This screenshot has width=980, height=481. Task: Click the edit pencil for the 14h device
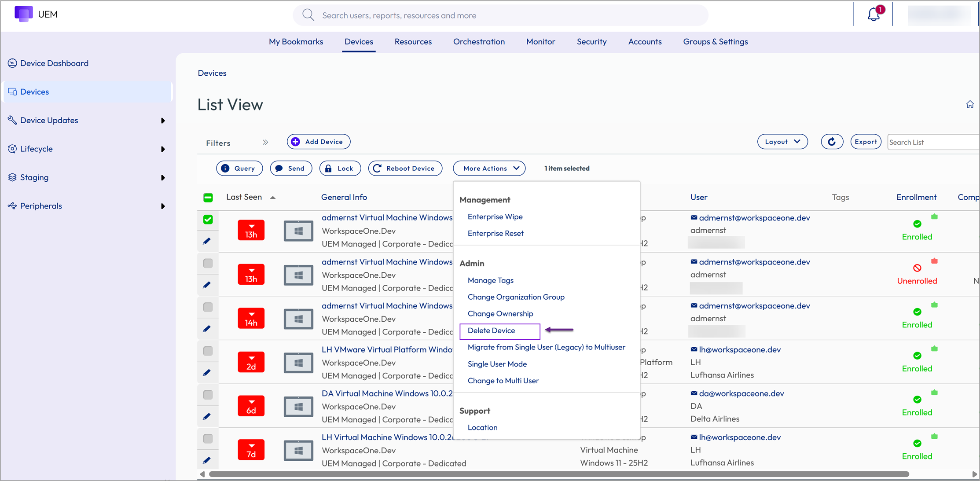tap(207, 329)
